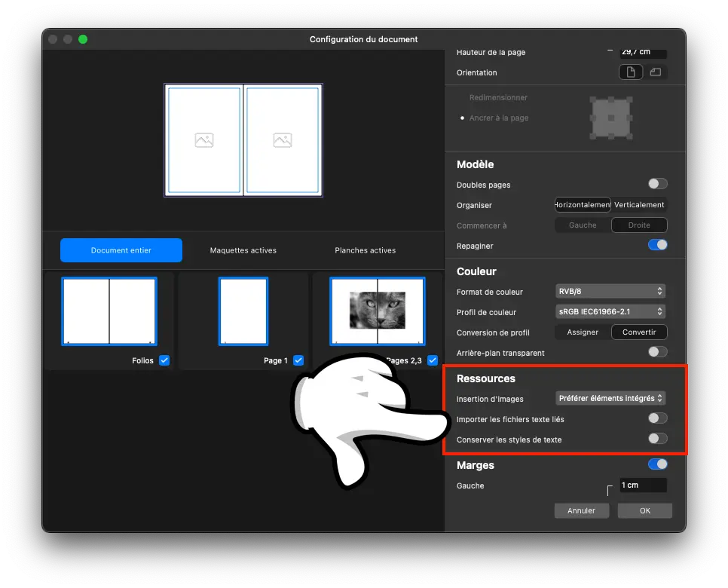Select the Page 1 thumbnail
Image resolution: width=728 pixels, height=588 pixels.
243,311
